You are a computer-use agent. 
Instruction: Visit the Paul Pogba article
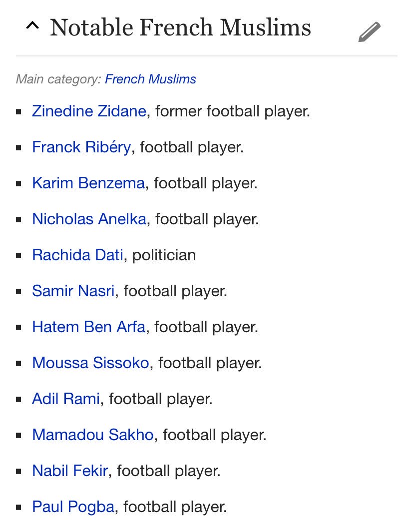click(x=73, y=507)
